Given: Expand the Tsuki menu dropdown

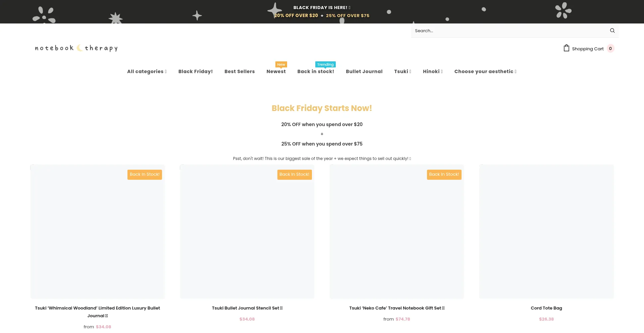Looking at the screenshot, I should [x=402, y=71].
